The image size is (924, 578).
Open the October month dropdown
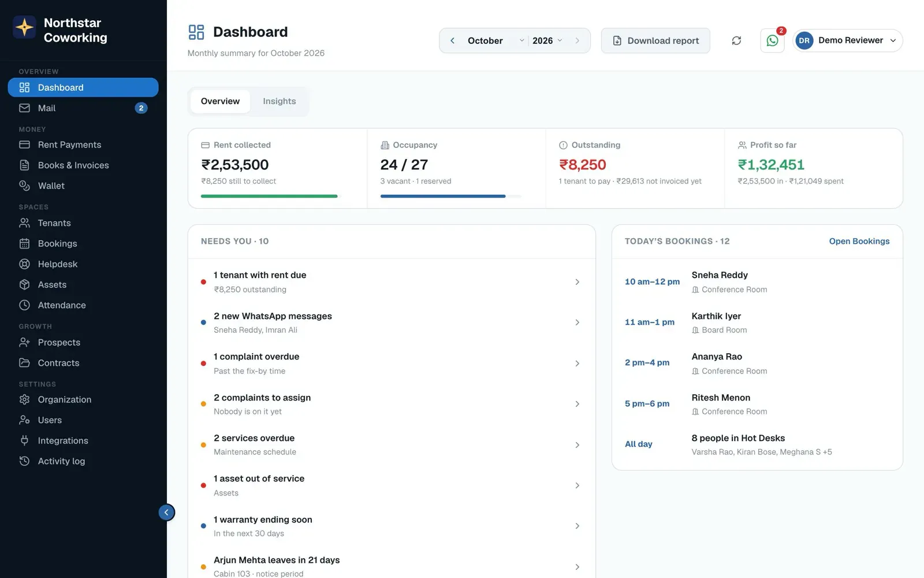coord(495,40)
